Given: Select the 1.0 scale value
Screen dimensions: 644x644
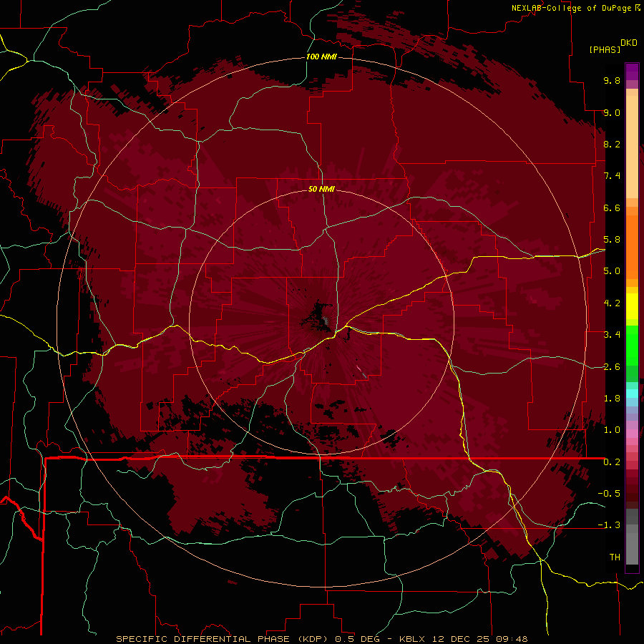Looking at the screenshot, I should tap(612, 430).
